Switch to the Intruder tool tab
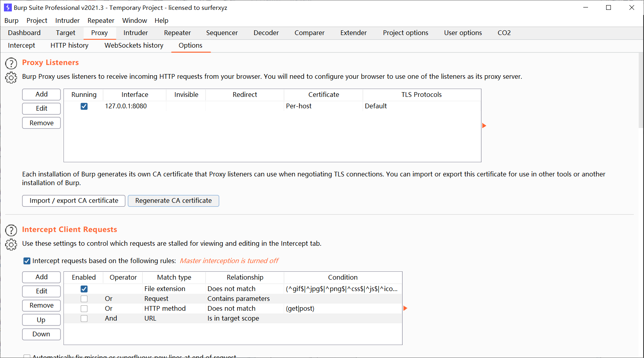This screenshot has width=644, height=358. [x=136, y=33]
